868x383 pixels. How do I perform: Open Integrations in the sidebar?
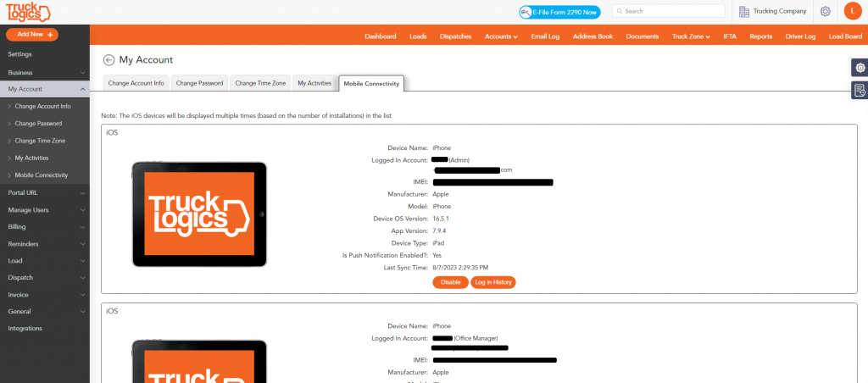pyautogui.click(x=45, y=328)
